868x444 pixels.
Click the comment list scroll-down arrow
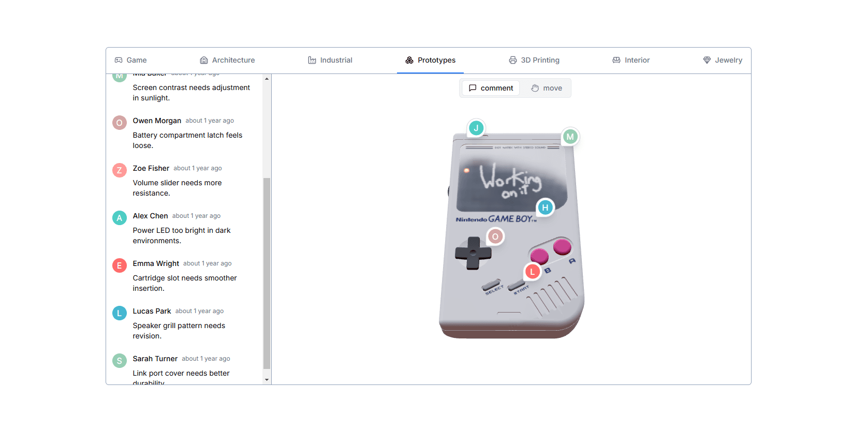pyautogui.click(x=267, y=380)
